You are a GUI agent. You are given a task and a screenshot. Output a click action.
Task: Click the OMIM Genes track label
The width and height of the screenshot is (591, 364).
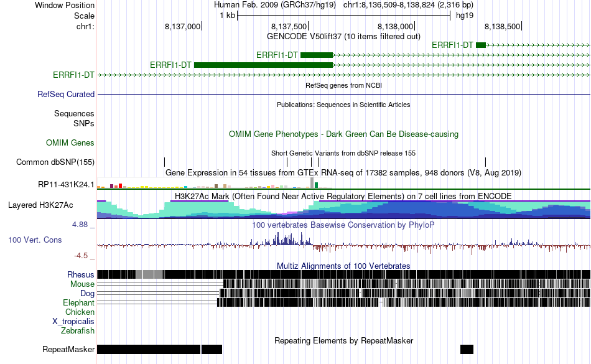pos(70,143)
